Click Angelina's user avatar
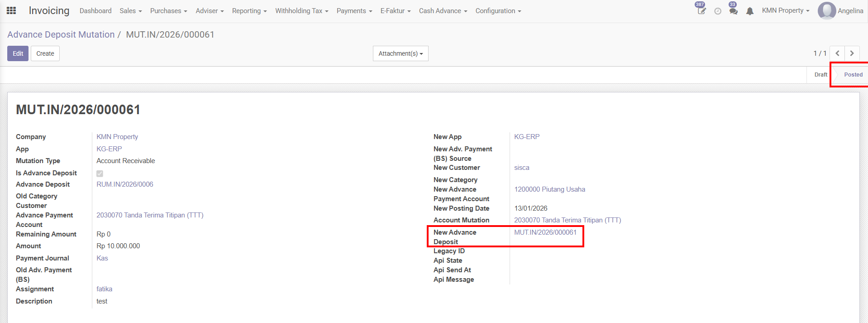The width and height of the screenshot is (868, 323). [x=826, y=11]
